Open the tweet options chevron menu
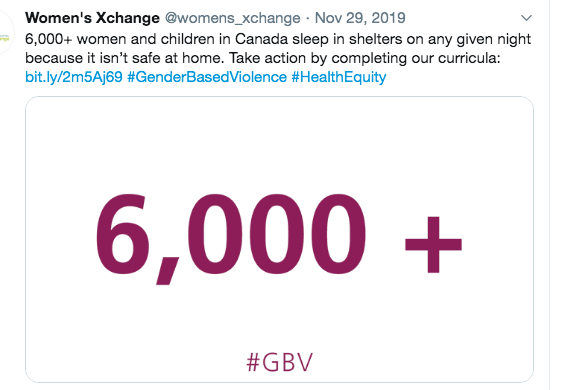This screenshot has width=574, height=390. click(526, 18)
